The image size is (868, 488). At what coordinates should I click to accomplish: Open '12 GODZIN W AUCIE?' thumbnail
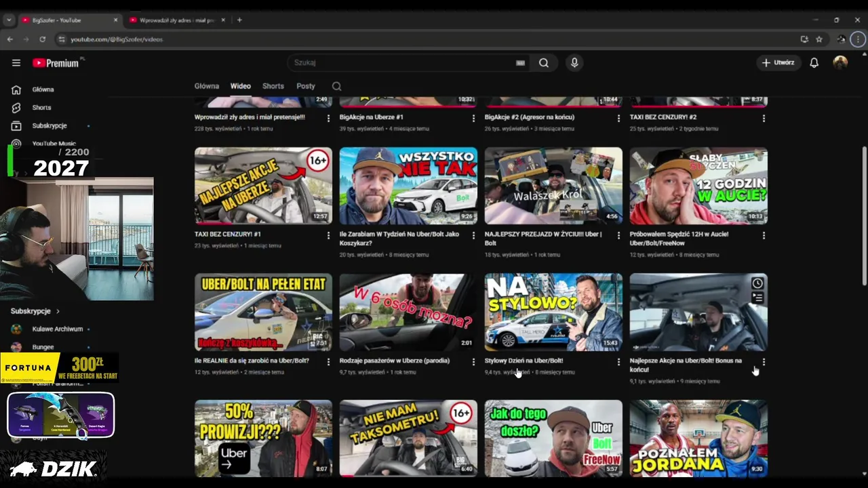point(698,186)
